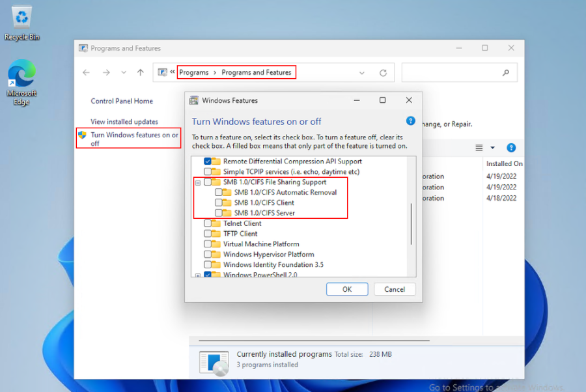
Task: Open Turn Windows features on or off link
Action: pos(134,139)
